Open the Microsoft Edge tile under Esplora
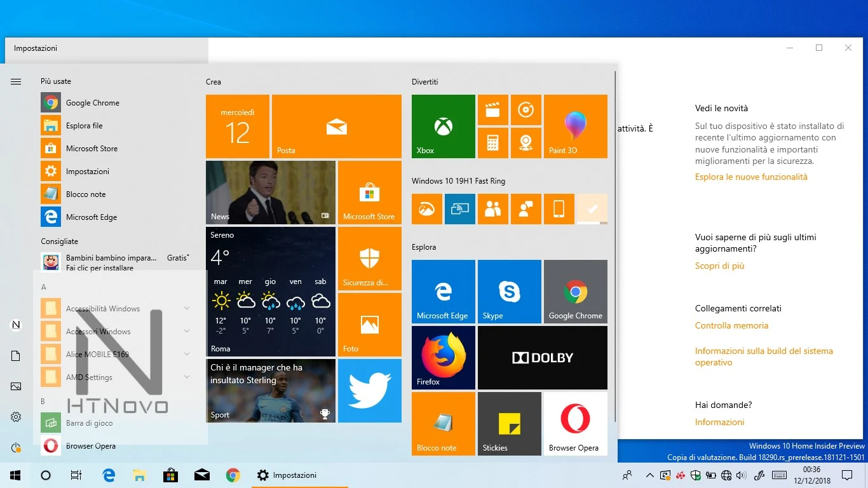Image resolution: width=868 pixels, height=488 pixels. [443, 292]
